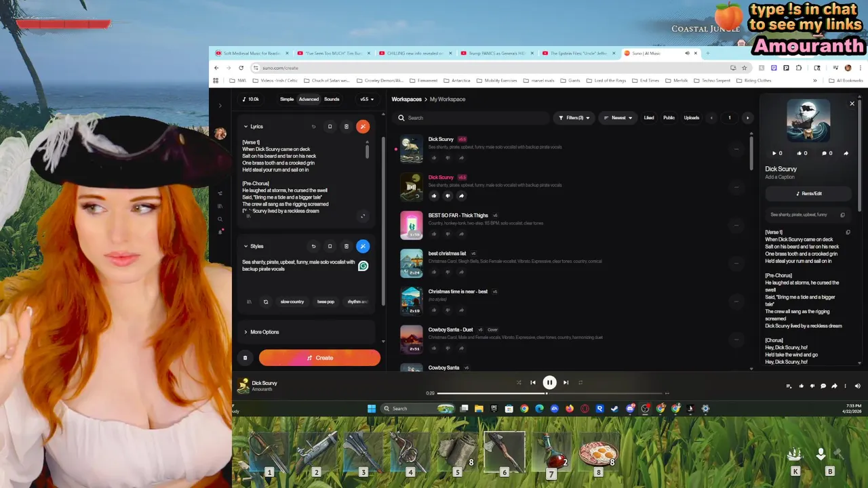Open the Filters (3) dropdown

click(x=574, y=118)
